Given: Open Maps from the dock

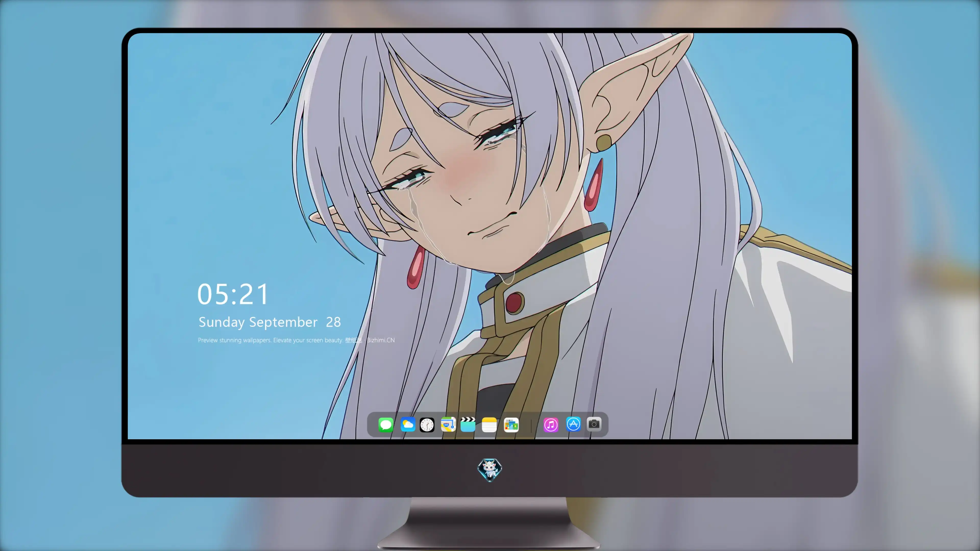Looking at the screenshot, I should (x=448, y=424).
